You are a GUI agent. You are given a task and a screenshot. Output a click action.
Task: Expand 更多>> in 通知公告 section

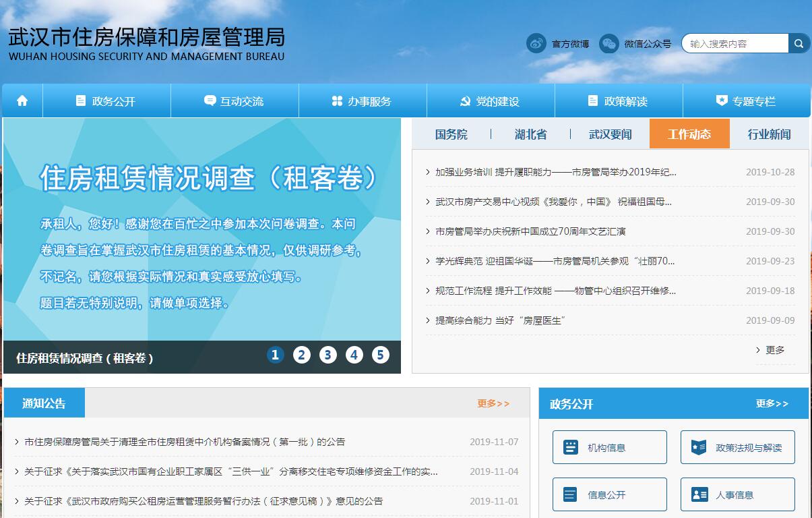point(493,403)
